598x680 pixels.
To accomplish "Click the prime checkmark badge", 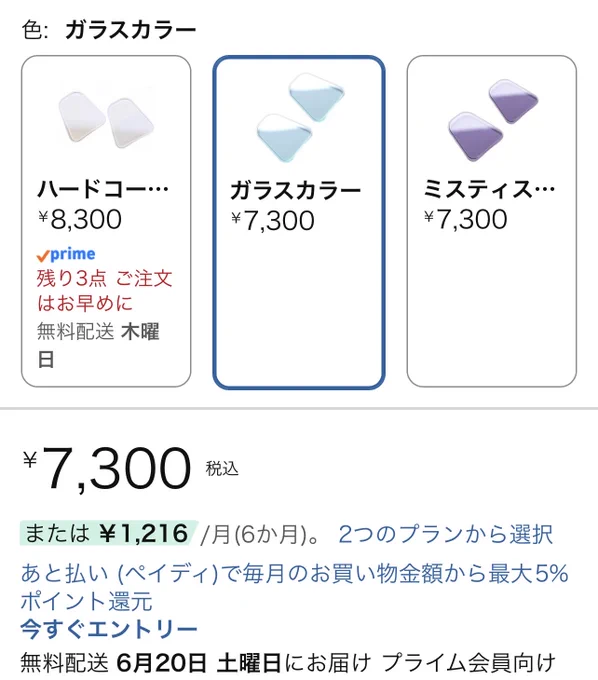I will coord(66,255).
